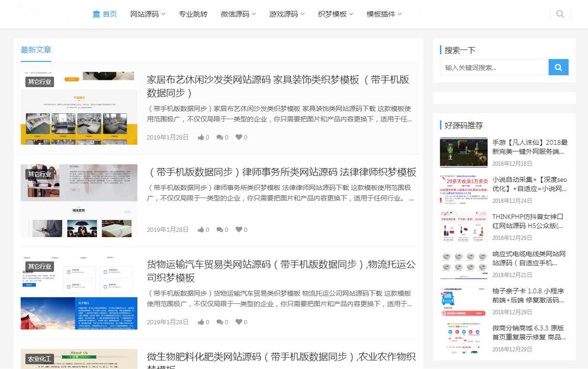Click the 2018年12月21日 date in recommendations

[x=512, y=275]
